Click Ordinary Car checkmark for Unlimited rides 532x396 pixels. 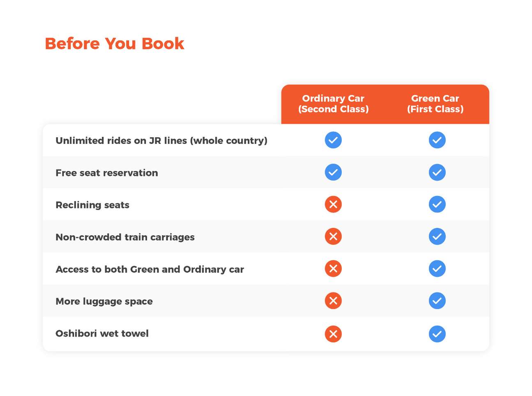[x=333, y=140]
